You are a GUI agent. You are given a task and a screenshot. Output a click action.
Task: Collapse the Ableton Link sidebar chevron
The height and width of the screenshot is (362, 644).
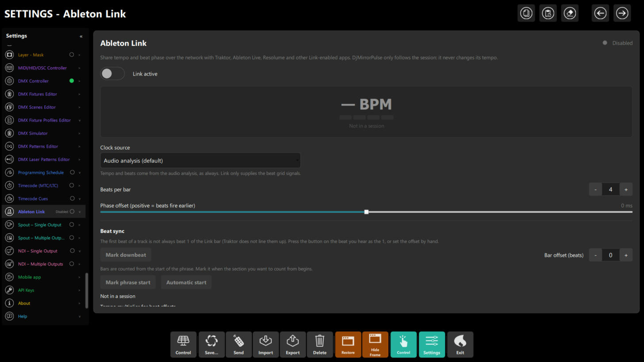point(80,212)
